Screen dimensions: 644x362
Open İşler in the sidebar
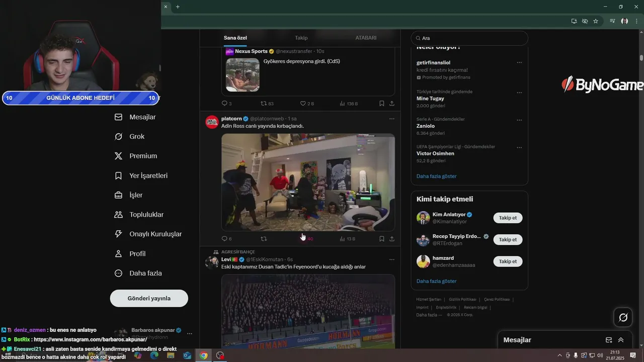click(129, 195)
